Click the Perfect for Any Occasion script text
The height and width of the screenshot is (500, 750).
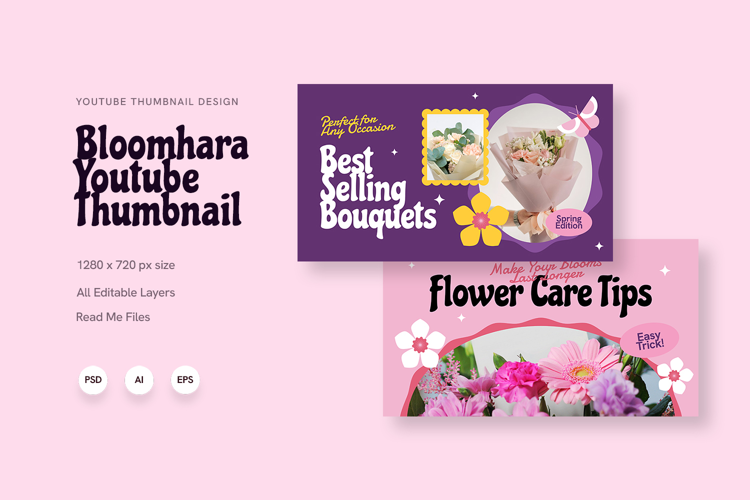pyautogui.click(x=358, y=126)
